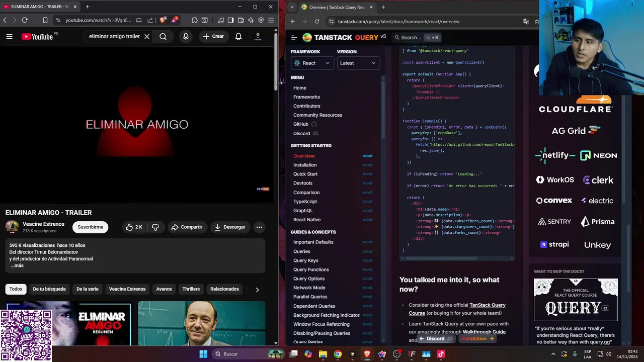
Task: Reload the YouTube tab in Brave
Action: click(25, 20)
